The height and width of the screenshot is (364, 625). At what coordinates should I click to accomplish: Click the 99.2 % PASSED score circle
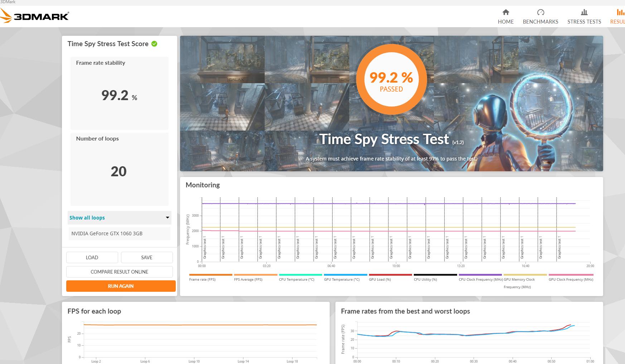pos(391,80)
